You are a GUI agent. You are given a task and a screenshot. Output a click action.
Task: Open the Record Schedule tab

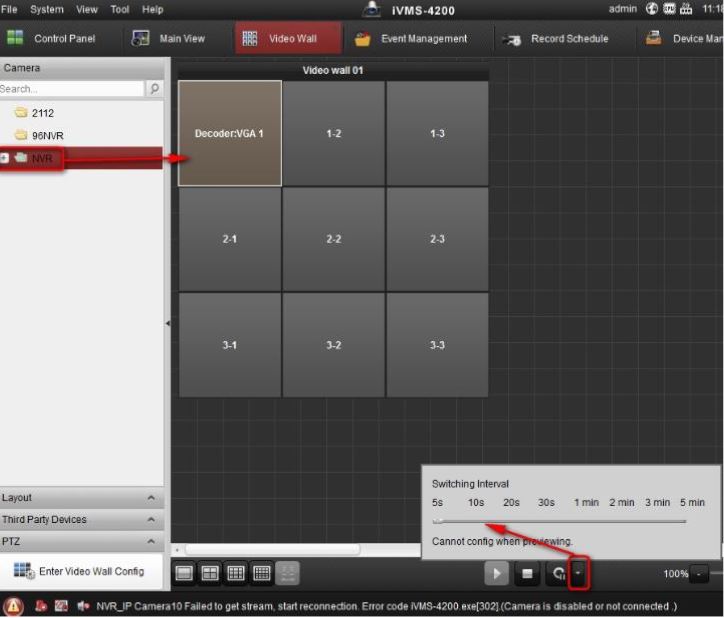pos(555,38)
